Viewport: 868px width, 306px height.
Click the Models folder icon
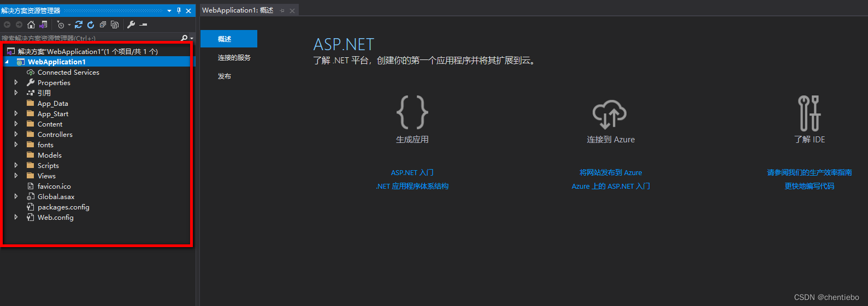point(31,155)
